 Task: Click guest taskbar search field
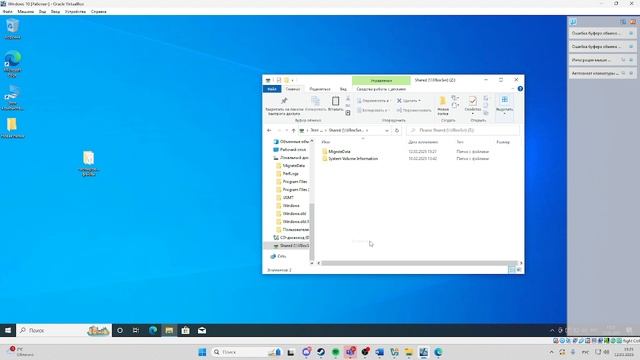click(x=64, y=330)
